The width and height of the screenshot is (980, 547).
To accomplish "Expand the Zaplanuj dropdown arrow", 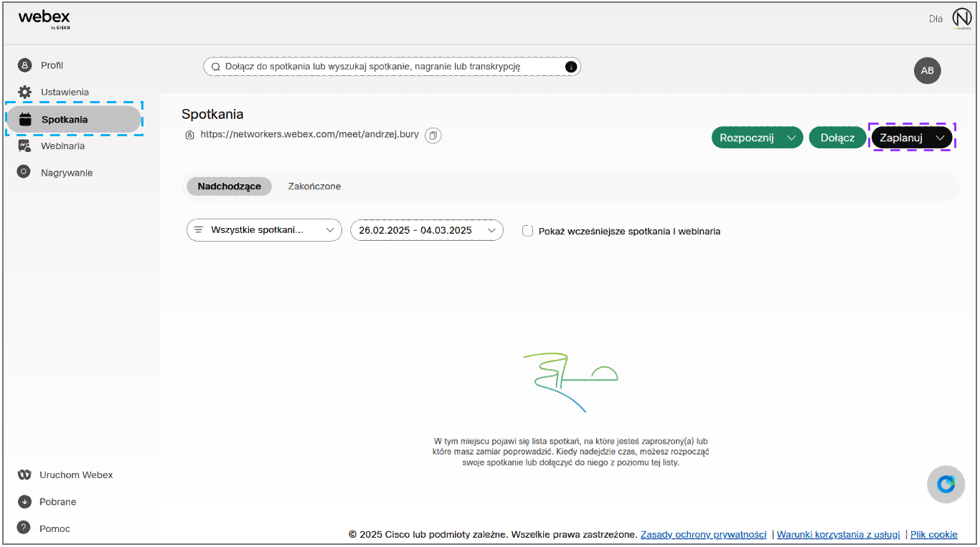I will click(x=941, y=138).
